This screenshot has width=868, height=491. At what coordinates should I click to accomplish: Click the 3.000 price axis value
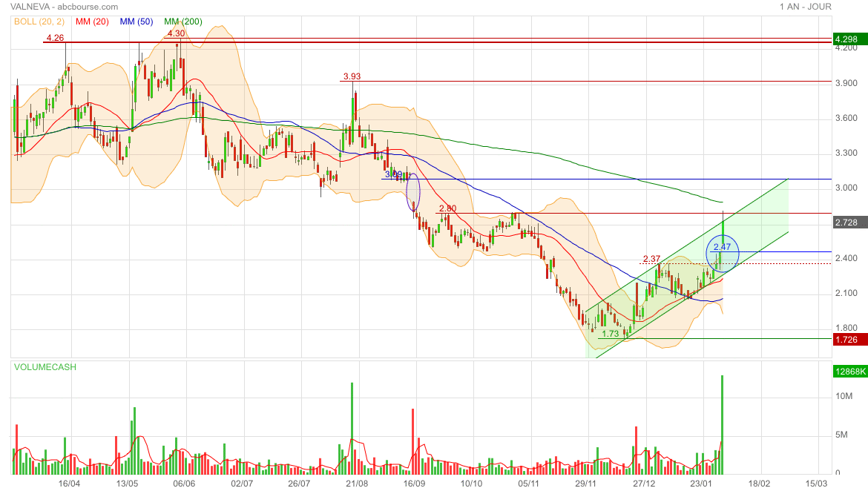point(846,188)
